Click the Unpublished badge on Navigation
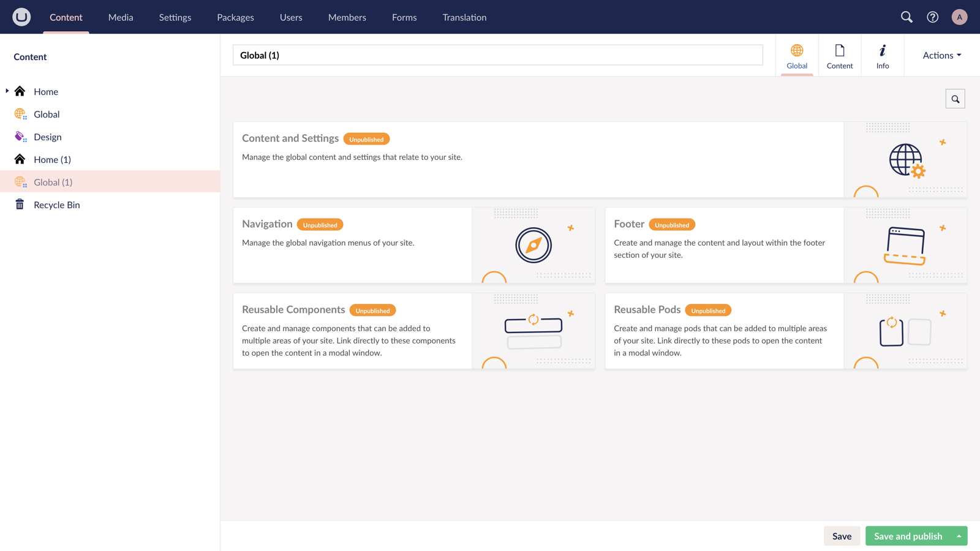 coord(320,224)
